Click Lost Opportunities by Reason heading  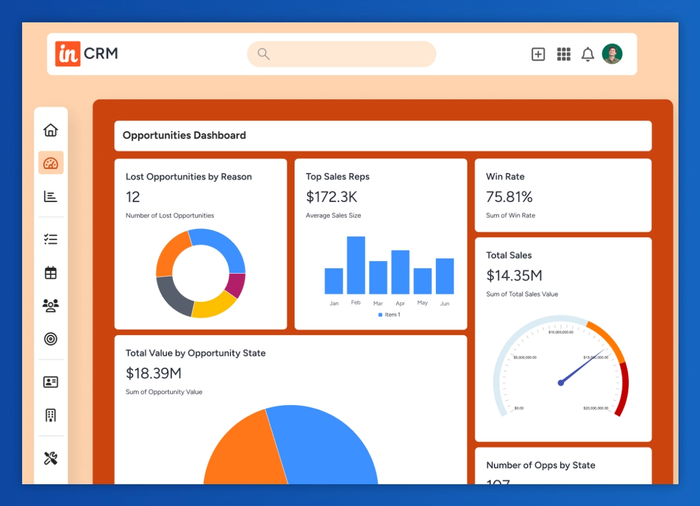click(x=188, y=177)
